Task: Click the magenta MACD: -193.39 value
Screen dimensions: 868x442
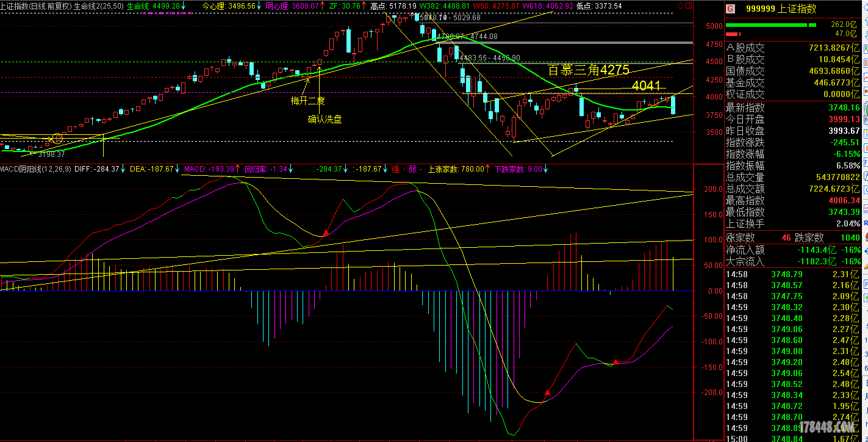Action: pos(209,168)
